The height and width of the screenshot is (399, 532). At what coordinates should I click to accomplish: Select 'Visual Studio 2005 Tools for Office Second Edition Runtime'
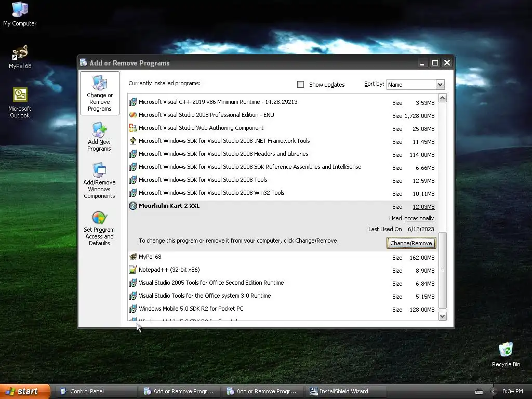pos(283,283)
